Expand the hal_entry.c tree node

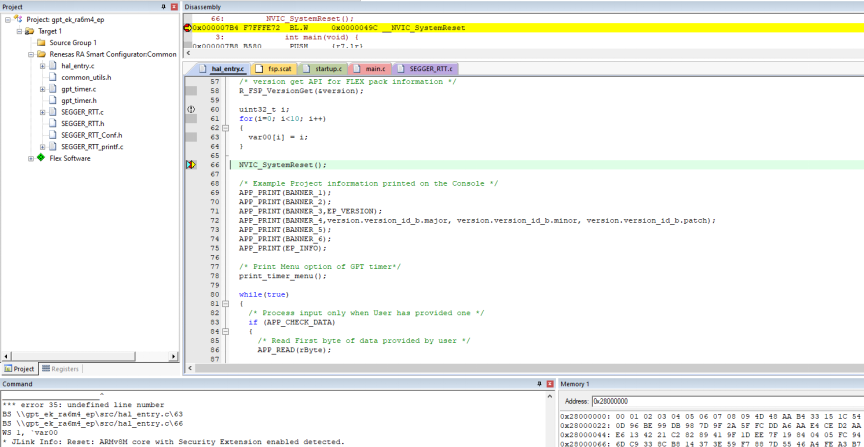pyautogui.click(x=42, y=66)
